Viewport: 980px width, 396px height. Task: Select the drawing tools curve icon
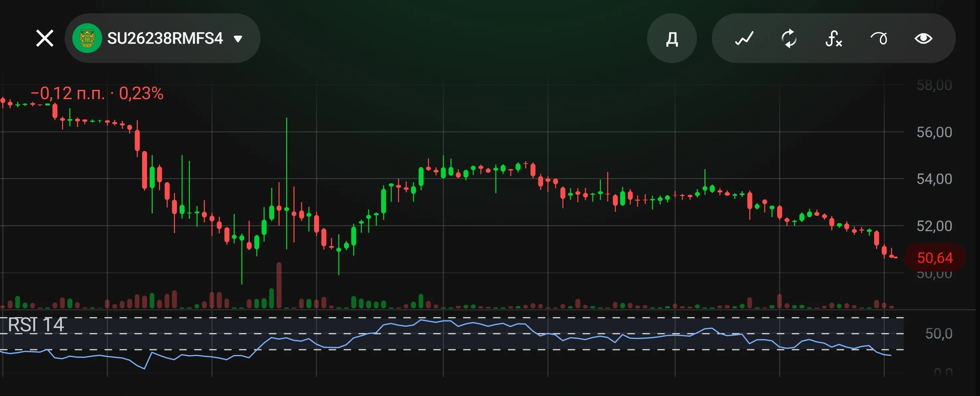pos(878,38)
